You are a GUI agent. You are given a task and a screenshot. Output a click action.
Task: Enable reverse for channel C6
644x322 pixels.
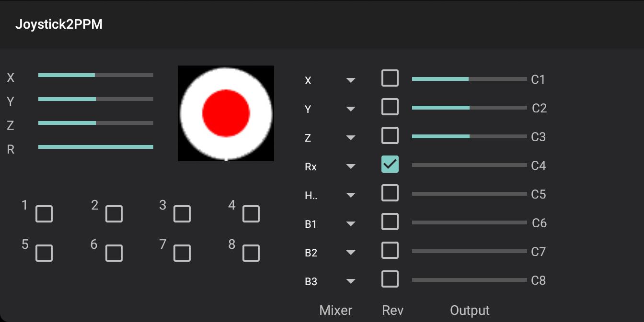390,222
